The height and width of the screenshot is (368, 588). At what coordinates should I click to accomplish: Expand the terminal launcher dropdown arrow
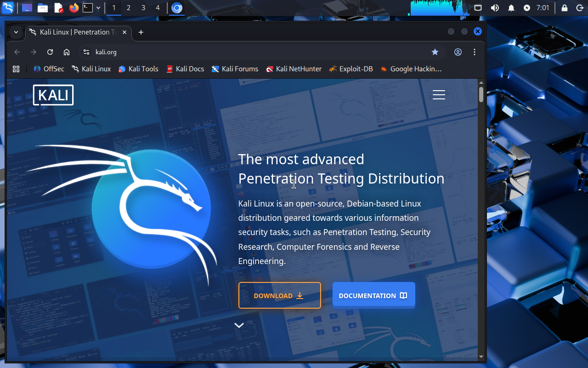tap(98, 8)
